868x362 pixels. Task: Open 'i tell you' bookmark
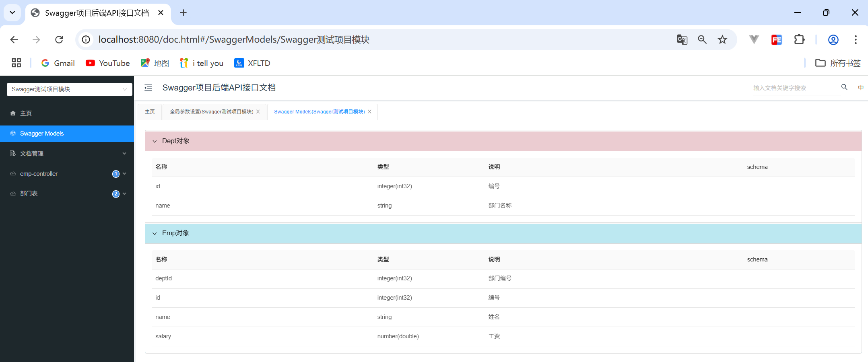coord(202,63)
